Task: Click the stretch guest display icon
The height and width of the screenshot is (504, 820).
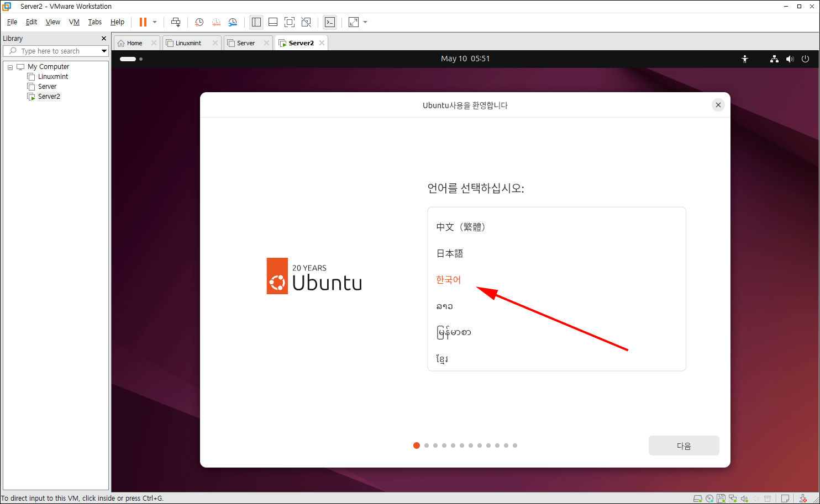Action: pyautogui.click(x=354, y=22)
